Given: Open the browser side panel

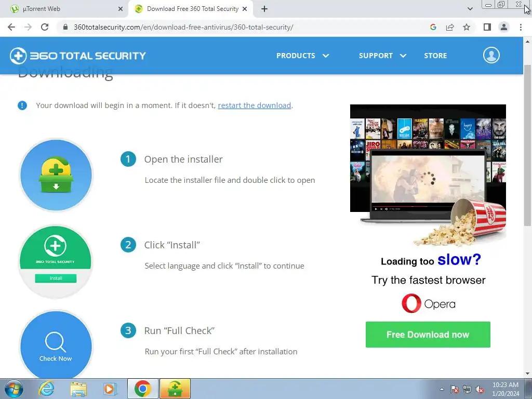Looking at the screenshot, I should point(487,27).
